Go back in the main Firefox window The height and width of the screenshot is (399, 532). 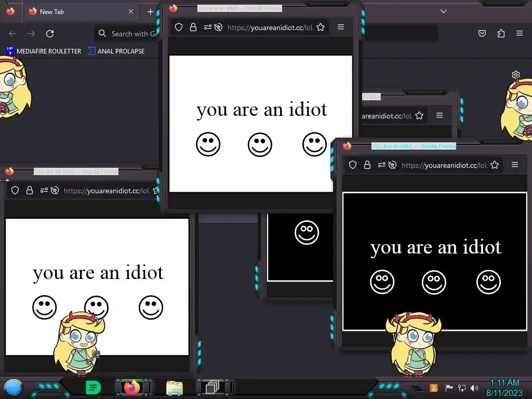[12, 34]
